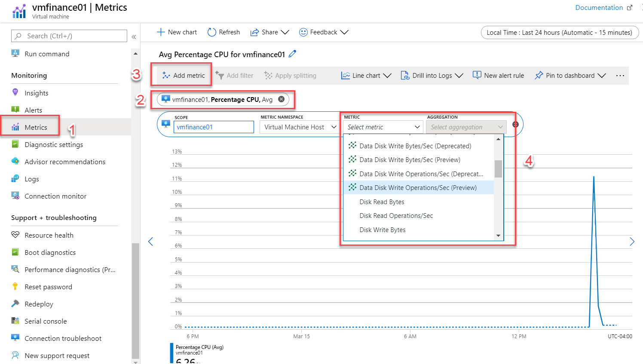This screenshot has width=643, height=364.
Task: Open Pin to dashboard dropdown
Action: (570, 76)
